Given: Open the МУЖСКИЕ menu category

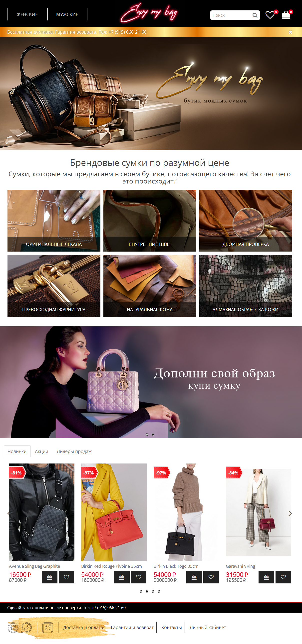Looking at the screenshot, I should [x=67, y=14].
